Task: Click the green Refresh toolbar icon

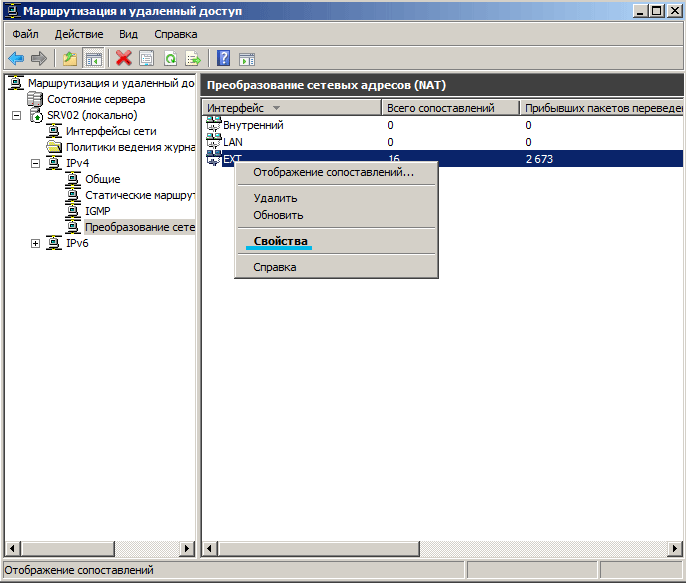Action: [170, 59]
